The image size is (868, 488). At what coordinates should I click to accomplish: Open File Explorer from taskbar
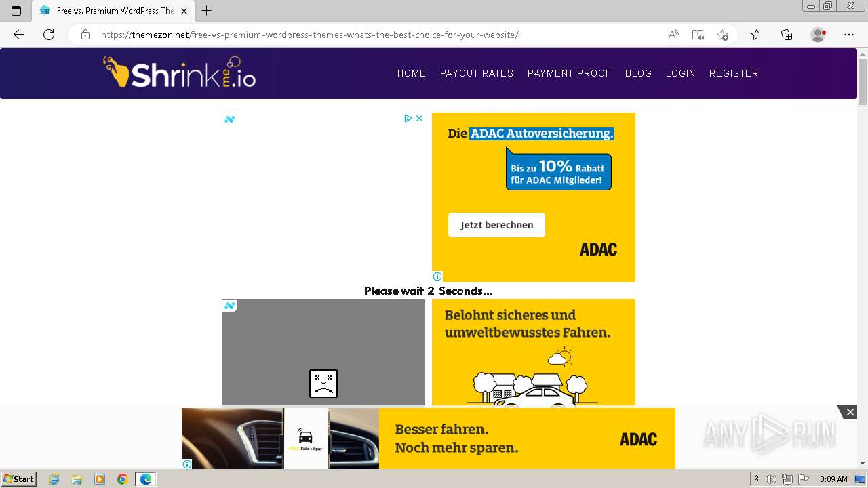(x=77, y=479)
